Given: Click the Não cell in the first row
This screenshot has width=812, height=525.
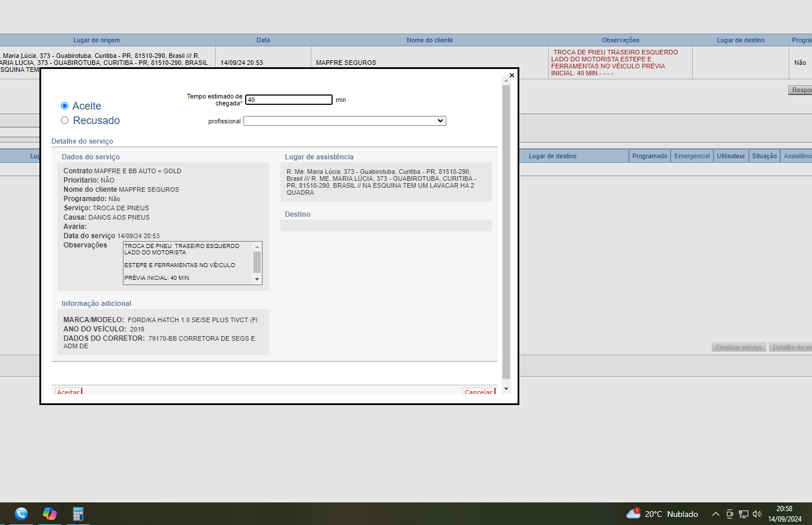Looking at the screenshot, I should (800, 63).
